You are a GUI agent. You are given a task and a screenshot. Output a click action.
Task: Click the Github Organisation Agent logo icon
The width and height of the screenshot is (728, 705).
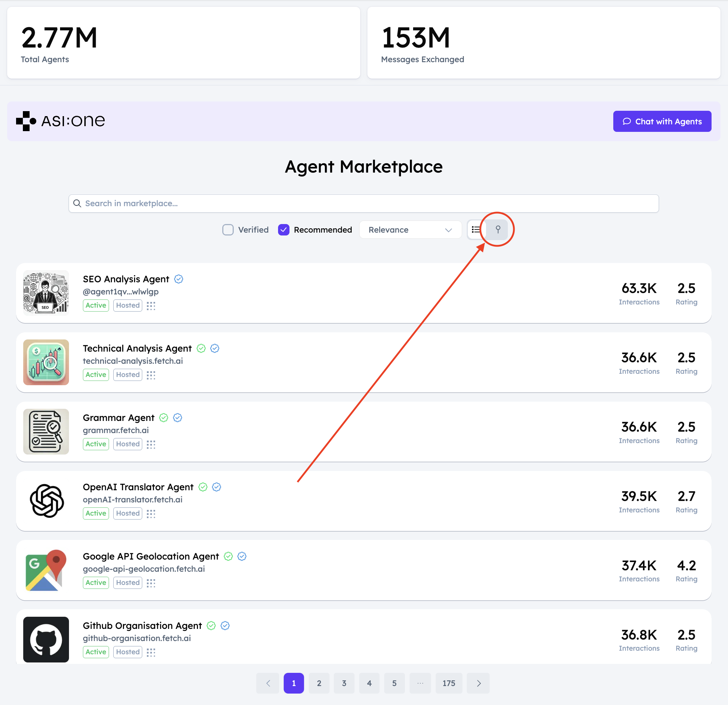(46, 639)
